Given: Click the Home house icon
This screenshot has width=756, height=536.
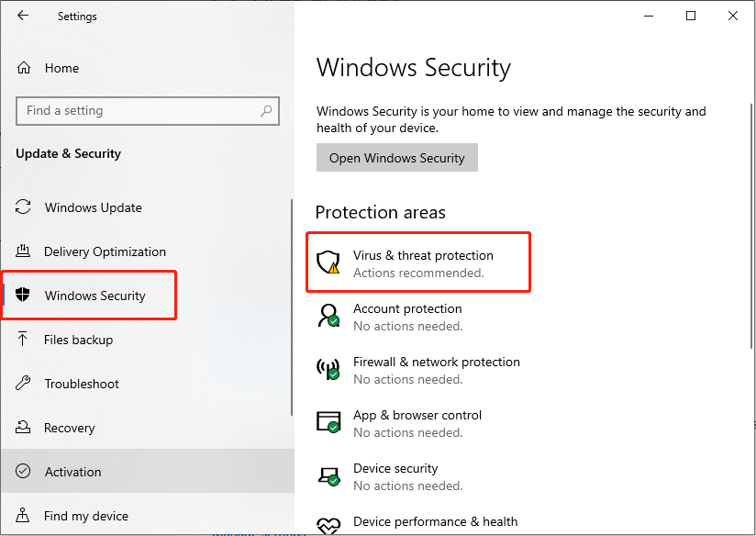Looking at the screenshot, I should 24,68.
